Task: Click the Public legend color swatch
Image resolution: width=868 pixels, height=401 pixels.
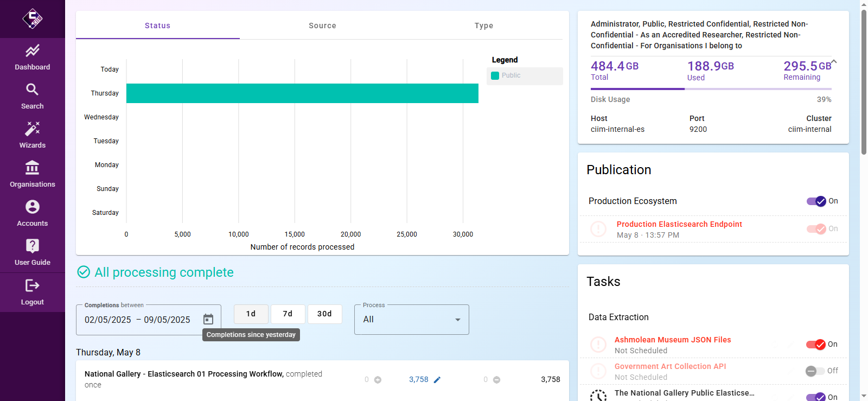Action: point(495,76)
